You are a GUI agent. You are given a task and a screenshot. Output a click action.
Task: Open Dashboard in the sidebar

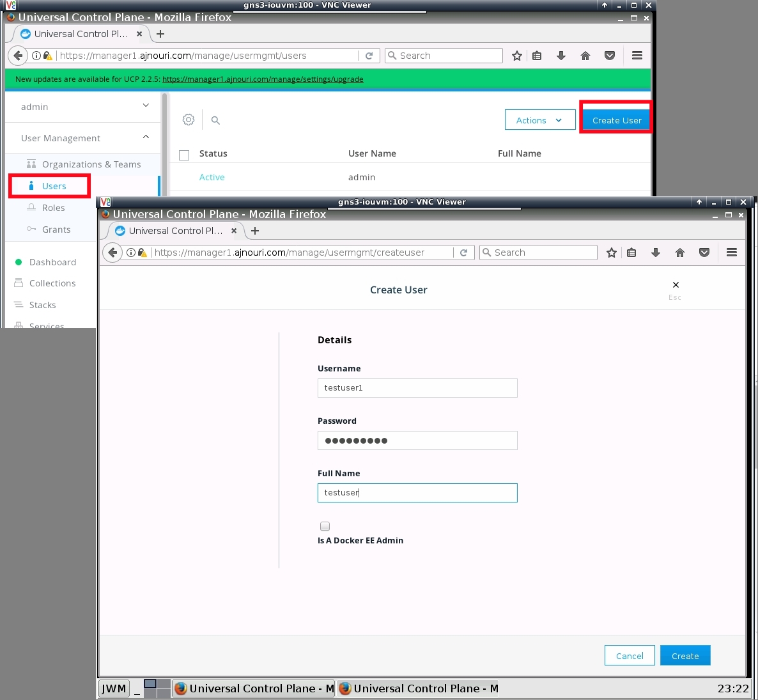coord(52,262)
